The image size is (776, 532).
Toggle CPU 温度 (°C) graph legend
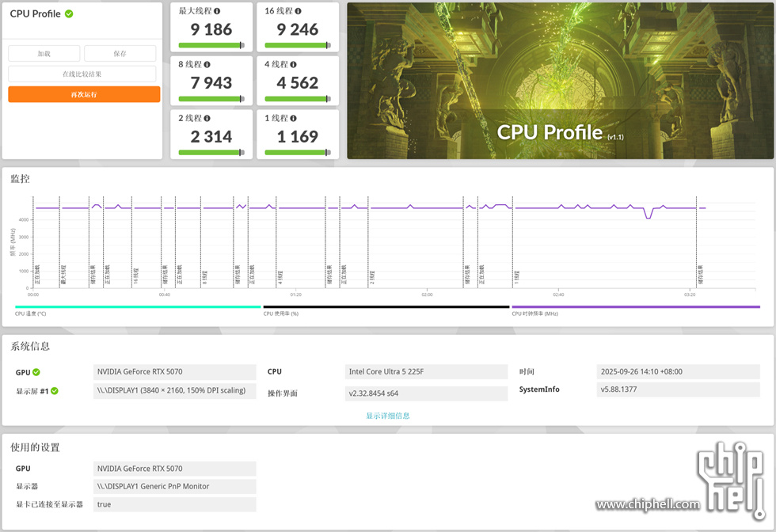(138, 310)
